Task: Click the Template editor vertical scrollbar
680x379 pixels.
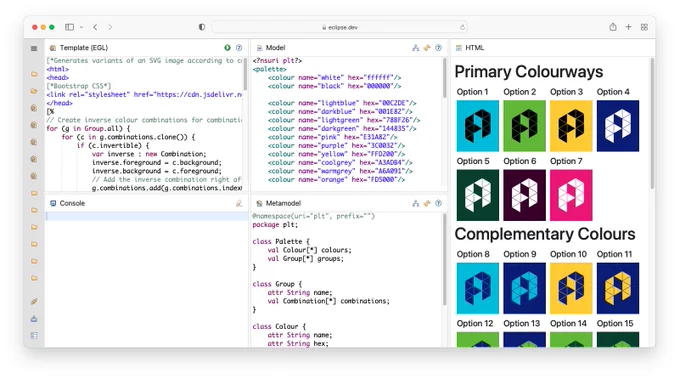Action: pyautogui.click(x=245, y=74)
